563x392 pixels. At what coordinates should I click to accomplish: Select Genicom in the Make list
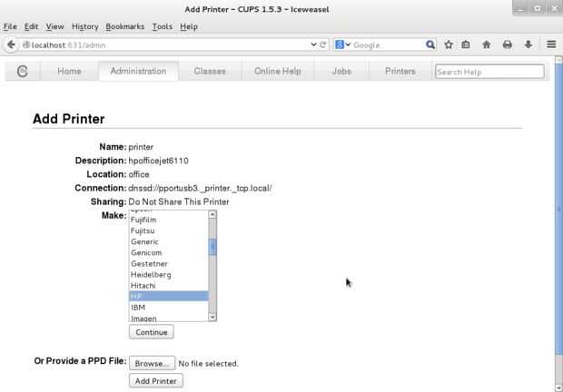168,252
